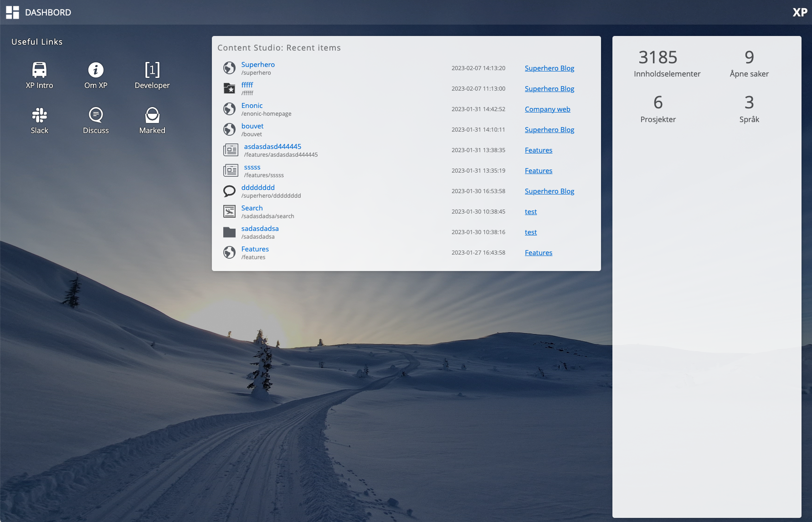Click the 9 Åpne saker statistic
Screen dimensions: 812x522
(749, 63)
